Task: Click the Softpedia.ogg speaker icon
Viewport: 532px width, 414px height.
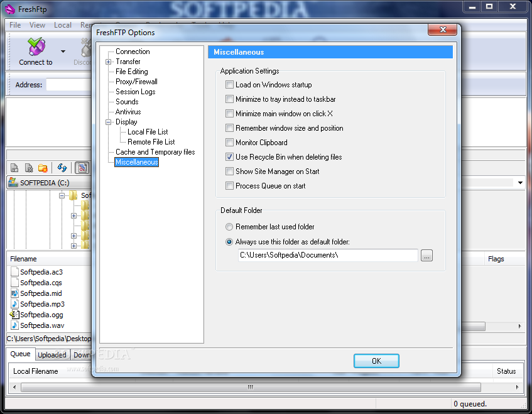Action: click(14, 314)
